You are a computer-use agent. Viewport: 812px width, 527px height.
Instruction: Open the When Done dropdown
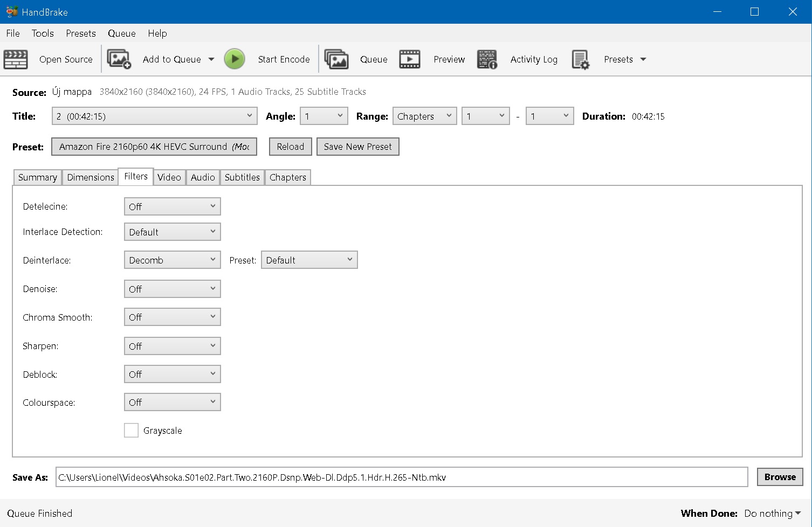coord(772,513)
